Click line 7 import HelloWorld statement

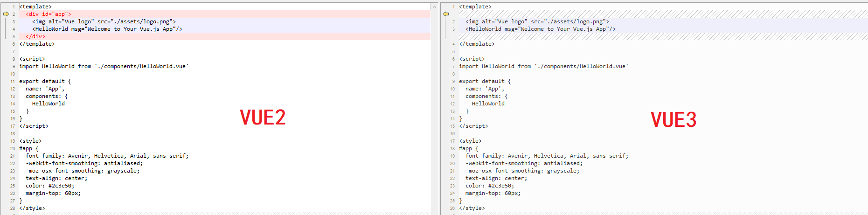(544, 66)
